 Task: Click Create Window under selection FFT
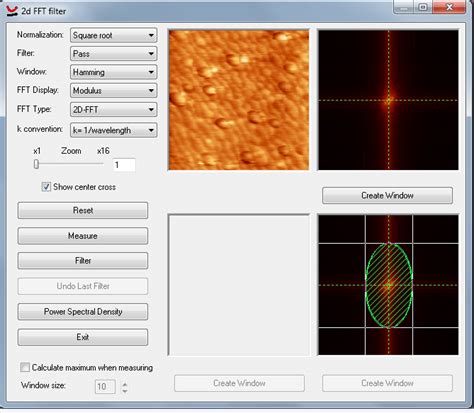click(x=387, y=383)
